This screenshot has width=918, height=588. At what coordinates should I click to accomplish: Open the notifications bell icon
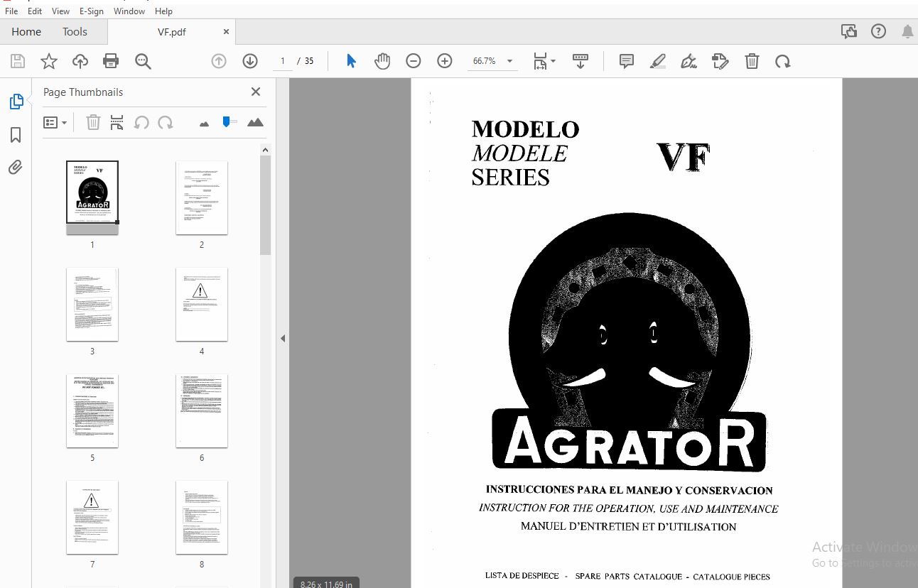pos(907,31)
